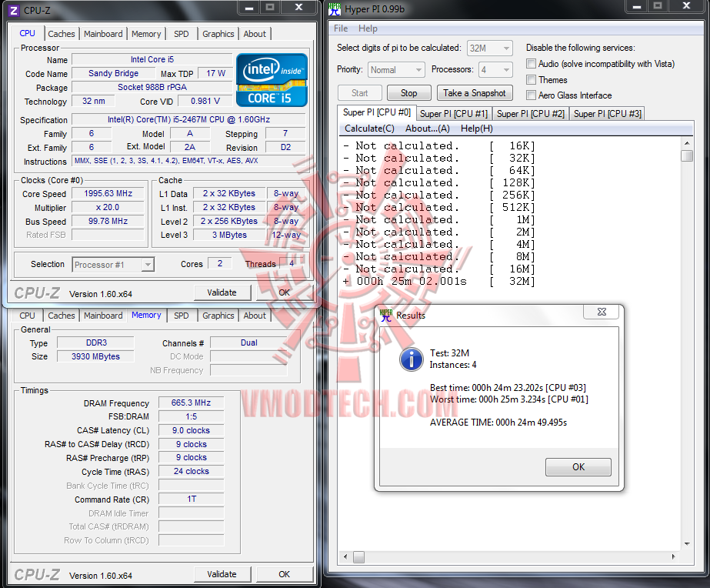Open the Priority Normal dropdown
710x588 pixels.
[x=396, y=70]
